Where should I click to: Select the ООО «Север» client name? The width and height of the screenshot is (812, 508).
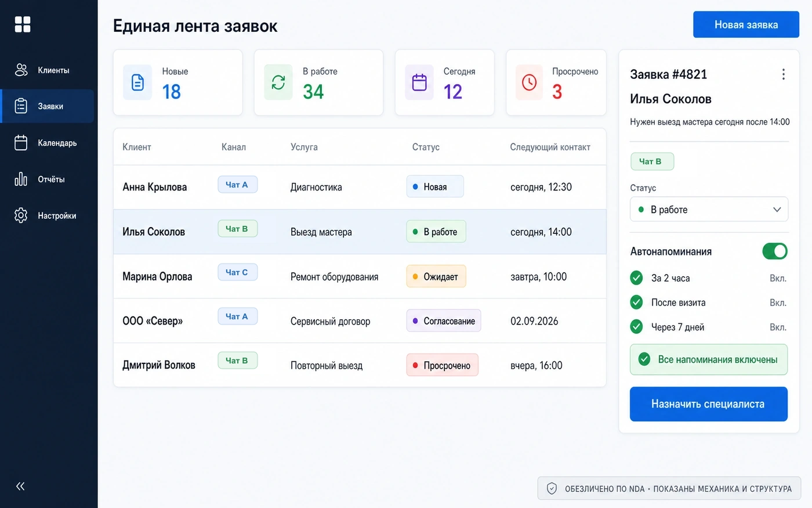tap(153, 321)
